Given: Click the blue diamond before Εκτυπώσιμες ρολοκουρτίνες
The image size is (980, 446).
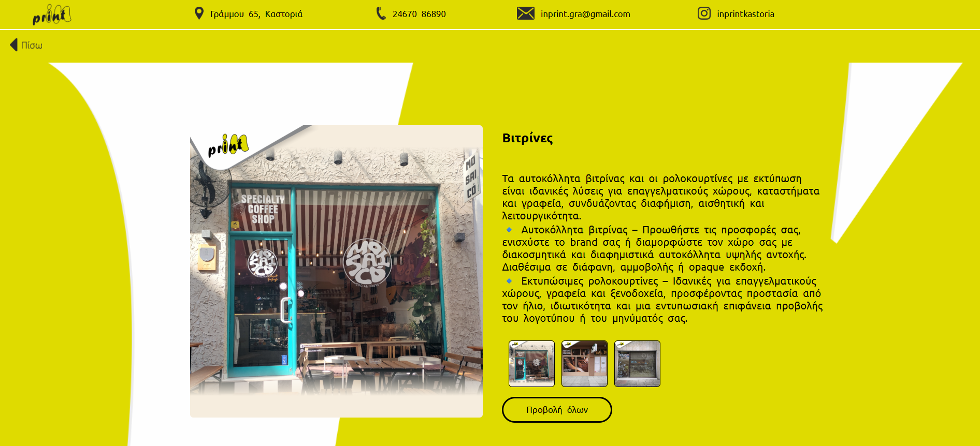Looking at the screenshot, I should coord(509,281).
